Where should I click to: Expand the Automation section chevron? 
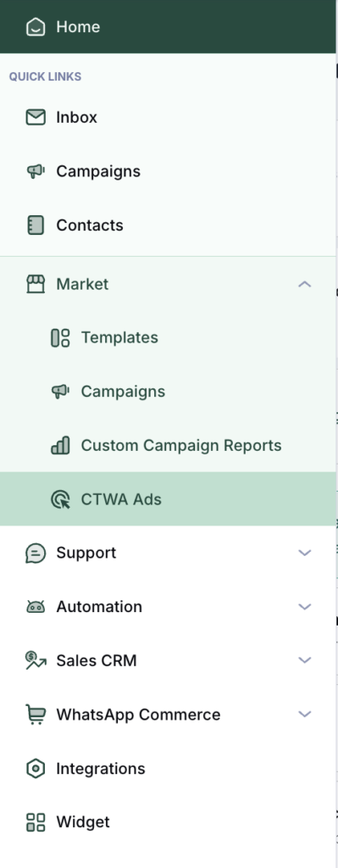pyautogui.click(x=305, y=607)
